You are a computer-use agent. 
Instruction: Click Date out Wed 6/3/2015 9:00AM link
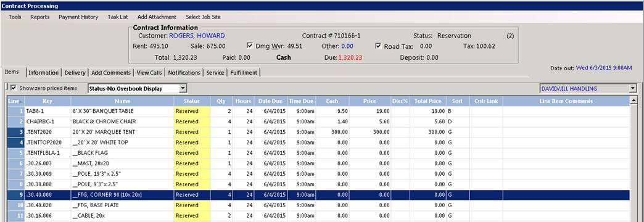(x=604, y=68)
